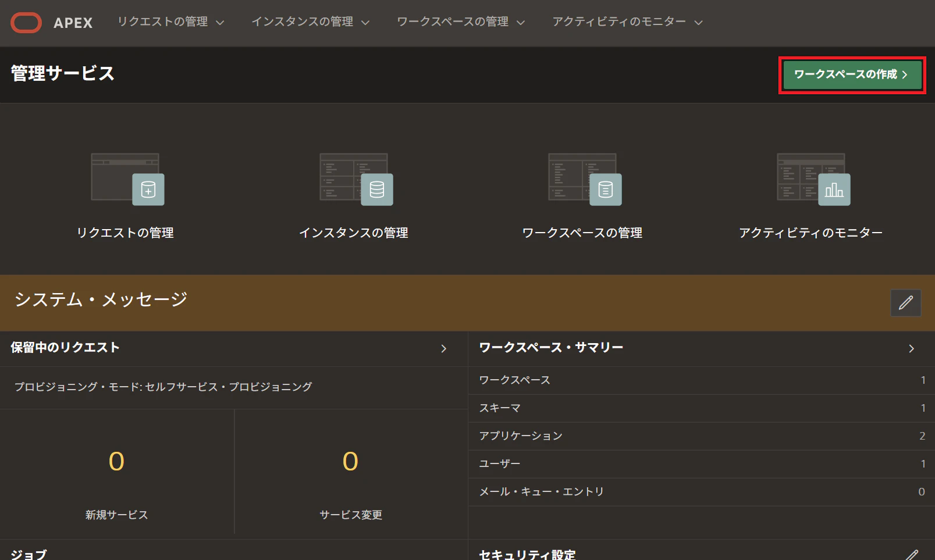935x560 pixels.
Task: Click the インスタンスの管理 card label
Action: pyautogui.click(x=354, y=233)
